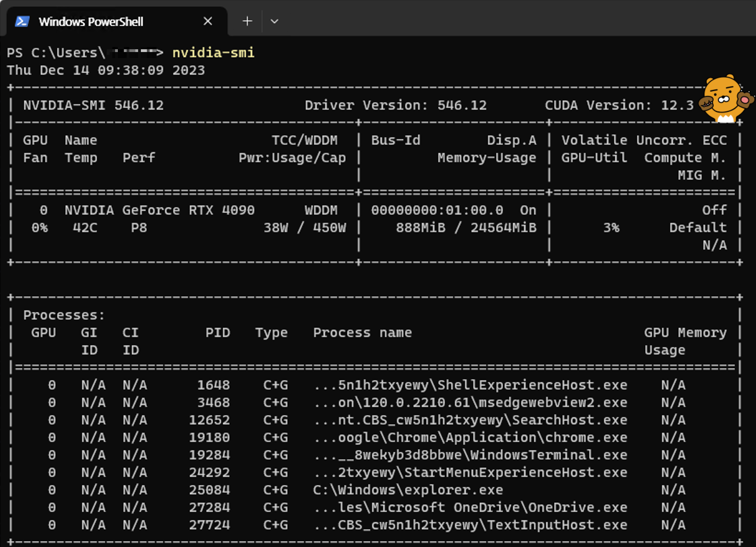Screen dimensions: 756x547
Task: Click the Memory-Usage column header
Action: (487, 158)
